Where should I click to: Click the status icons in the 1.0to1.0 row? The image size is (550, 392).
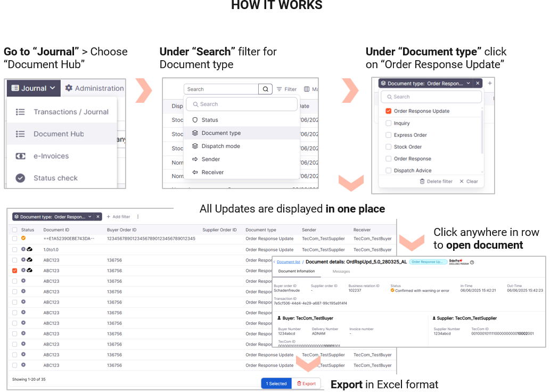pyautogui.click(x=27, y=249)
